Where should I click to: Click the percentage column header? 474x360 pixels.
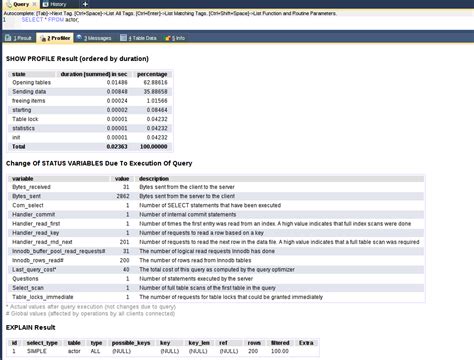tap(152, 74)
